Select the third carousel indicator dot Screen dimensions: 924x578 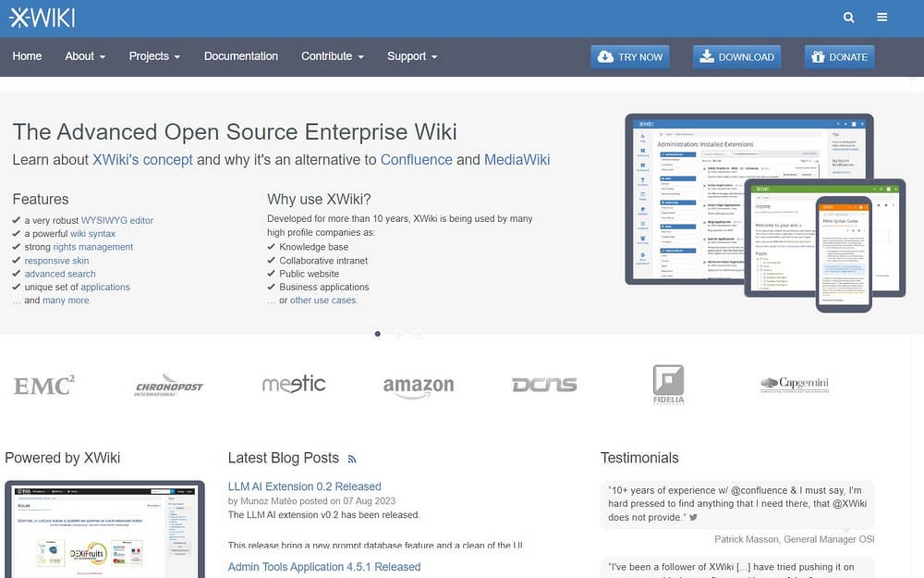click(419, 334)
